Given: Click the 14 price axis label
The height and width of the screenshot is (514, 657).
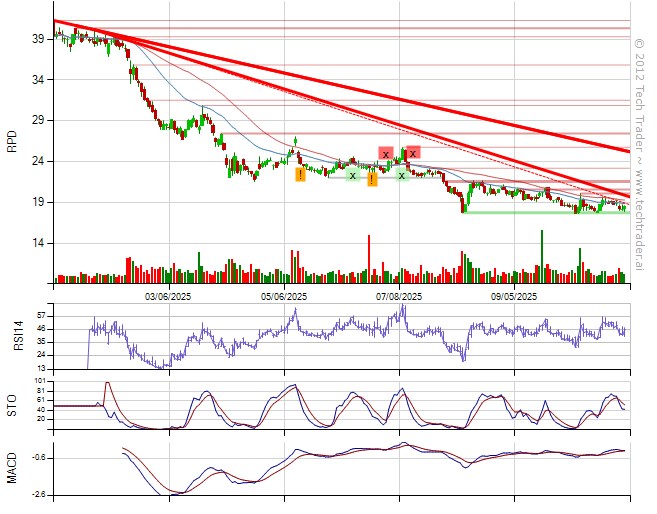Looking at the screenshot, I should [x=37, y=243].
